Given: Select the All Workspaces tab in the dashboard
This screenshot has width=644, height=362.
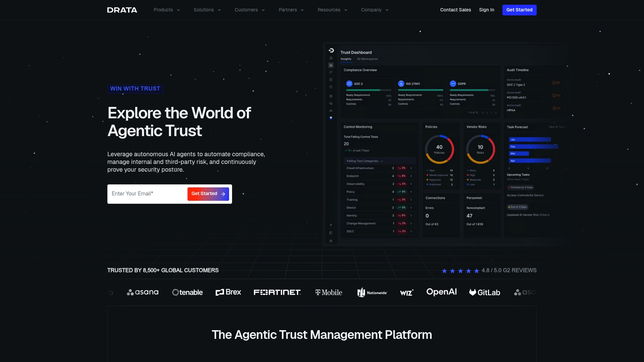Looking at the screenshot, I should (367, 59).
